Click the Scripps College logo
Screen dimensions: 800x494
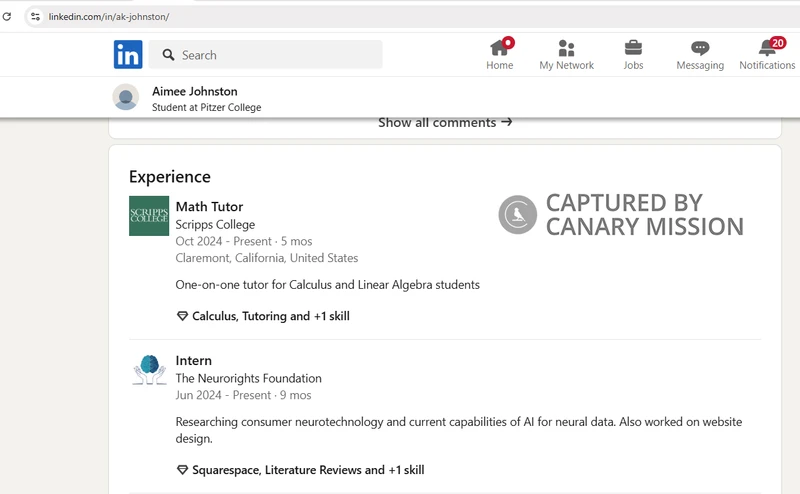[x=149, y=216]
